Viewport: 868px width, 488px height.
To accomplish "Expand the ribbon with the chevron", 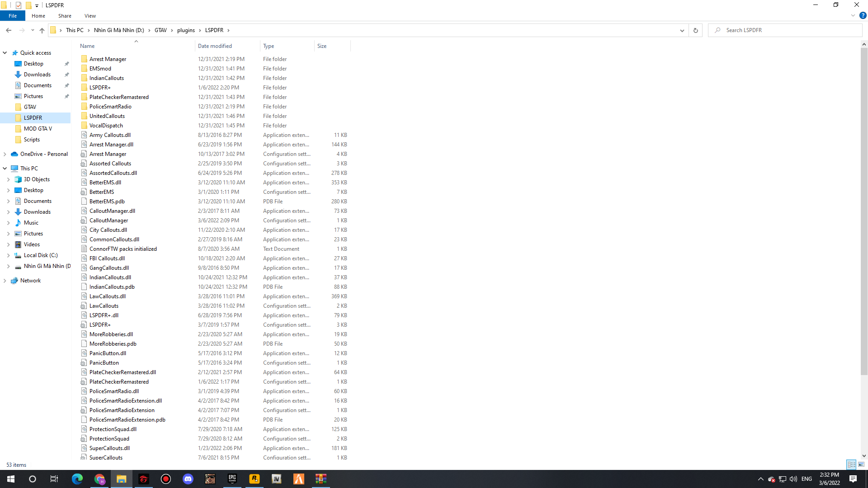I will point(853,15).
